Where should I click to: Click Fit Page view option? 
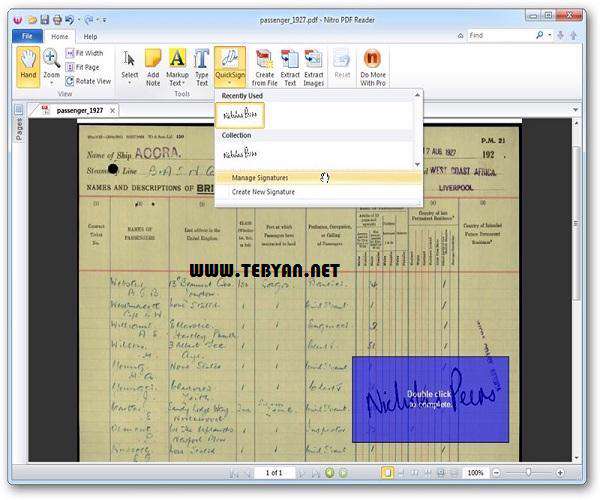83,67
